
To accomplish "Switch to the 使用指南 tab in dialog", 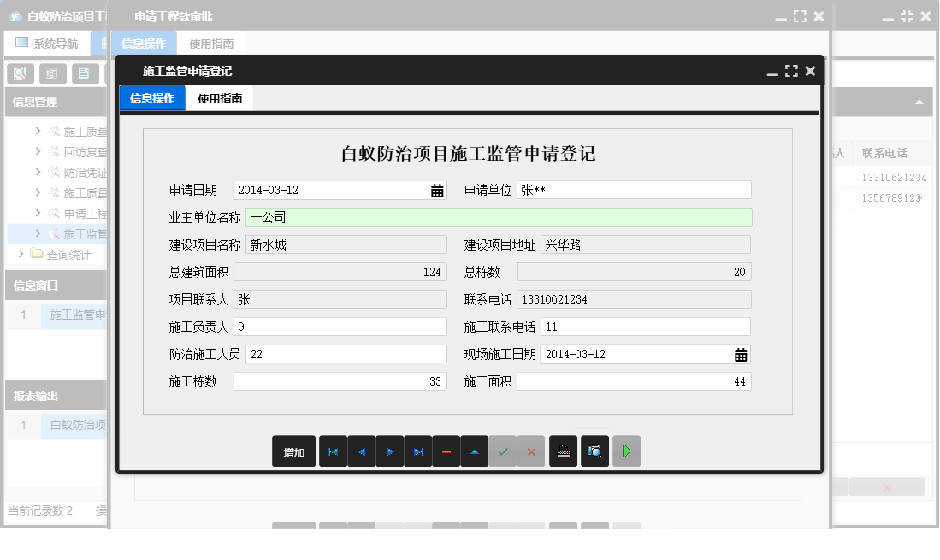I will tap(220, 99).
